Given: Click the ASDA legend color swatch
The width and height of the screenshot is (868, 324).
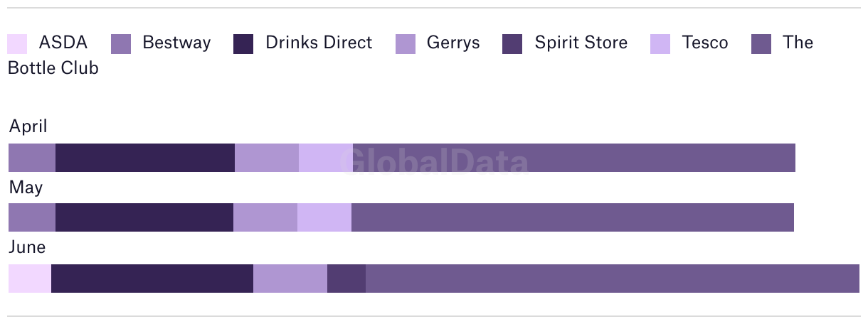Looking at the screenshot, I should (x=17, y=44).
